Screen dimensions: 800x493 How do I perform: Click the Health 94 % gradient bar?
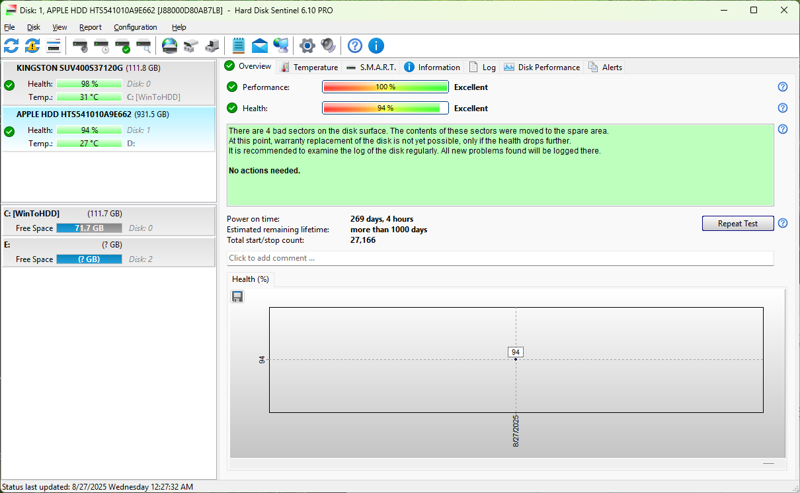click(x=385, y=108)
